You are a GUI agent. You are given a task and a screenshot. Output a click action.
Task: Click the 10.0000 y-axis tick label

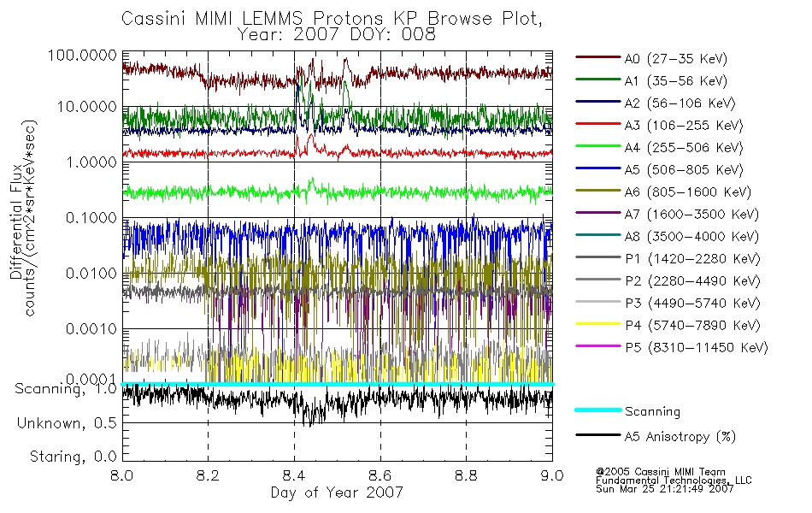click(x=86, y=107)
